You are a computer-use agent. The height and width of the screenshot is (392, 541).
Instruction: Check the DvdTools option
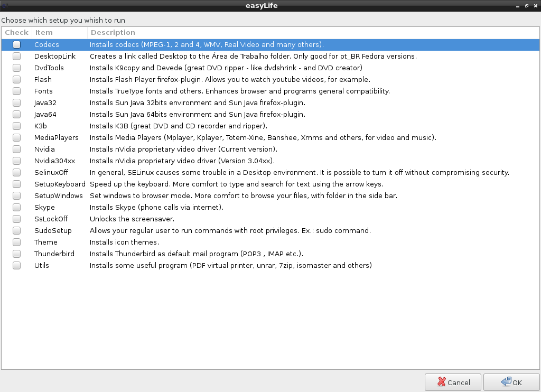click(x=16, y=68)
